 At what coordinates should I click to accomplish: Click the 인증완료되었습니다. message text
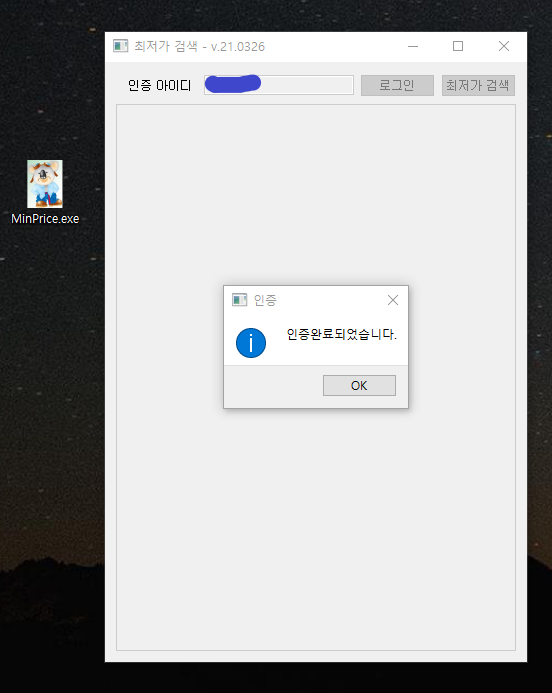pyautogui.click(x=342, y=334)
